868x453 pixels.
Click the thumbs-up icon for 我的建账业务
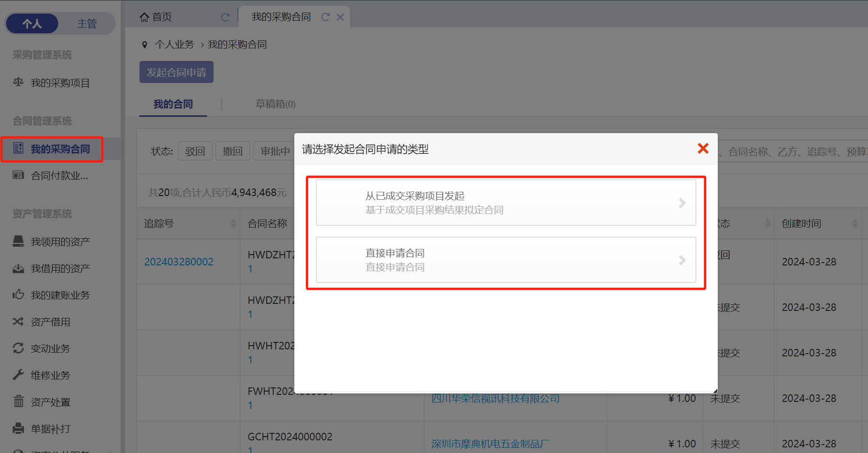(18, 295)
